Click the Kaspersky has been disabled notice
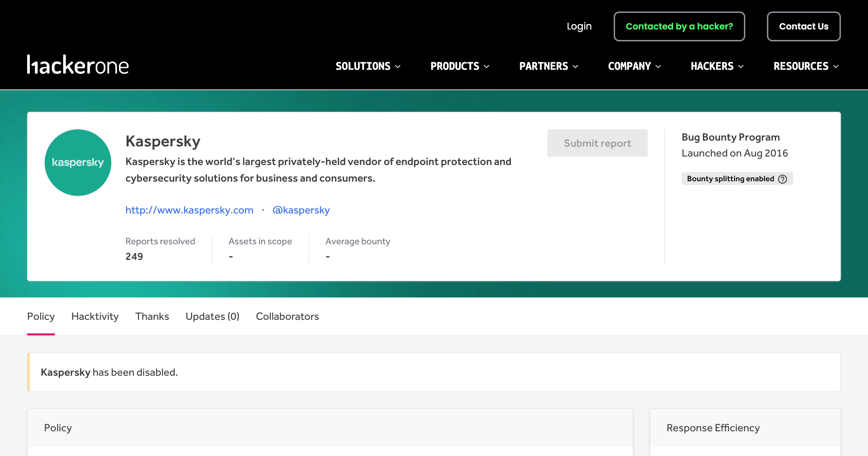The width and height of the screenshot is (868, 456). (x=434, y=372)
